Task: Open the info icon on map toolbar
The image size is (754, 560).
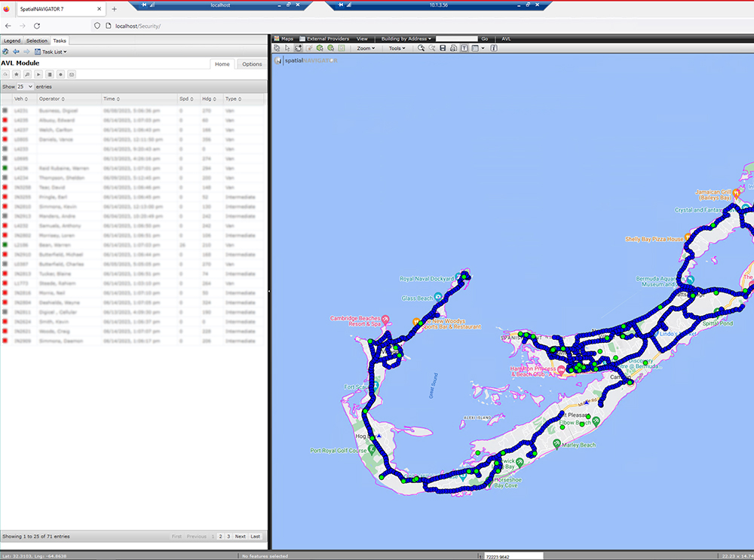Action: 494,48
